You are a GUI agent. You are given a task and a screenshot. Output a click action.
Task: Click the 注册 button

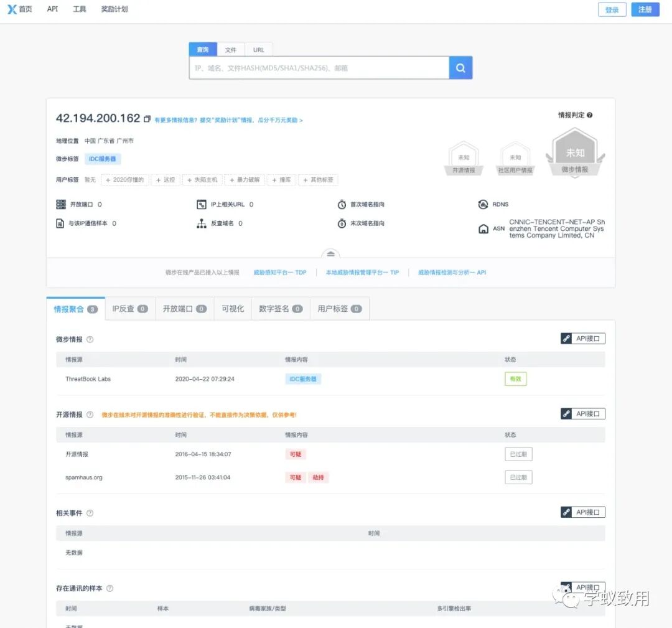coord(645,9)
